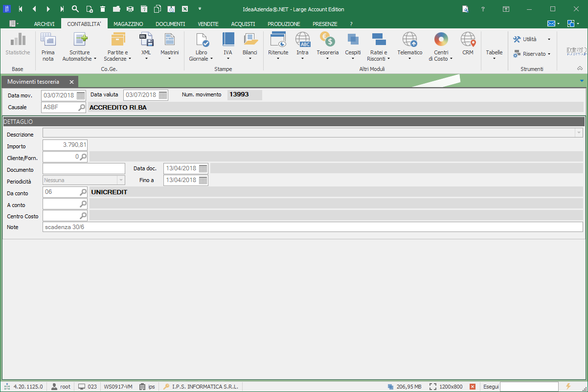Screen dimensions: 588x392
Task: Switch to the MAGAZZINO ribbon tab
Action: coord(128,24)
